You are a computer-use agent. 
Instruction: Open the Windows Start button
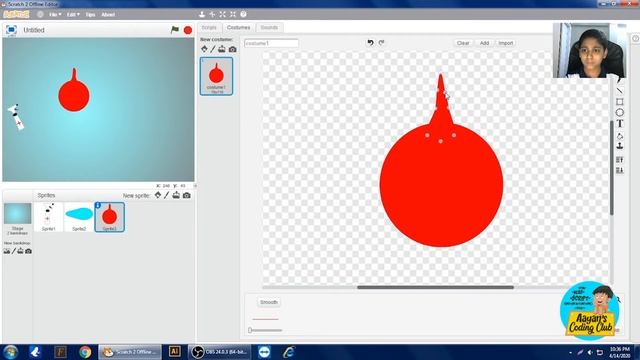(x=10, y=352)
